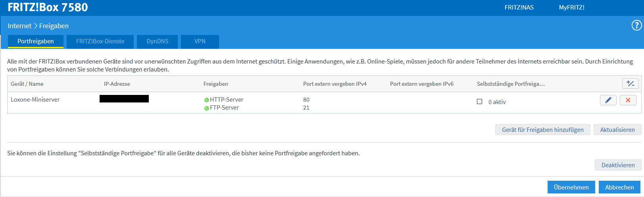Apply changes with Übernehmen
The width and height of the screenshot is (644, 197).
571,187
